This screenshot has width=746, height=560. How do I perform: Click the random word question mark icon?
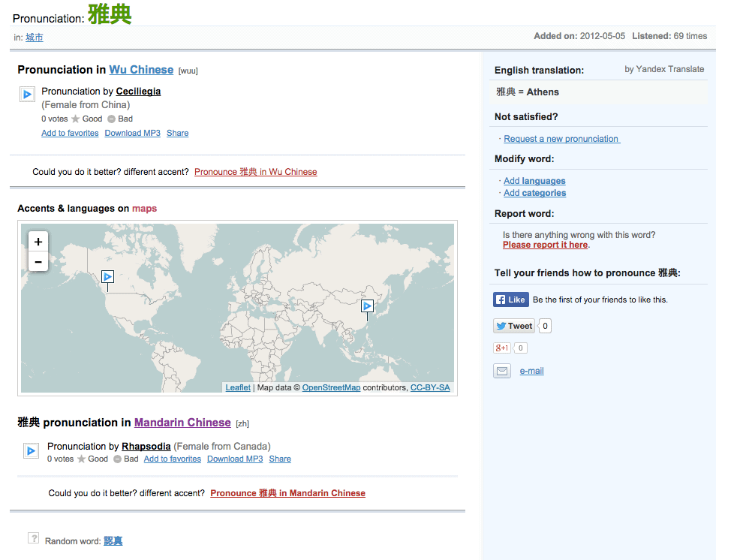tap(33, 538)
